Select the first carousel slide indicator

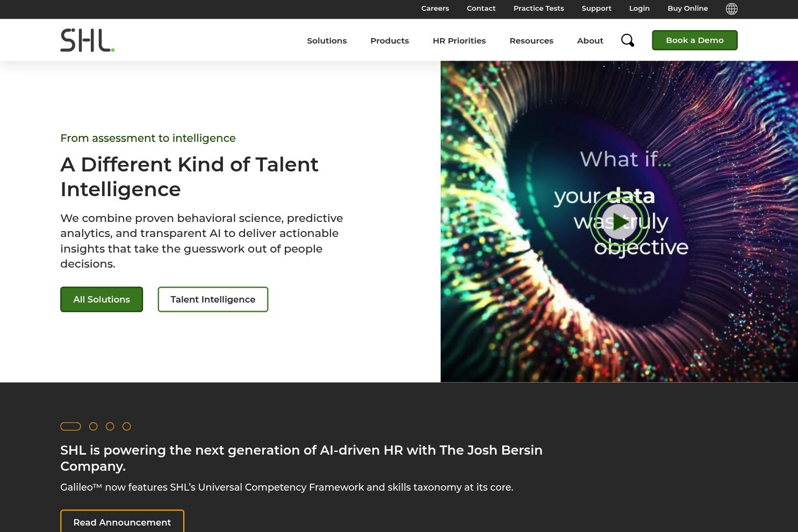click(70, 427)
